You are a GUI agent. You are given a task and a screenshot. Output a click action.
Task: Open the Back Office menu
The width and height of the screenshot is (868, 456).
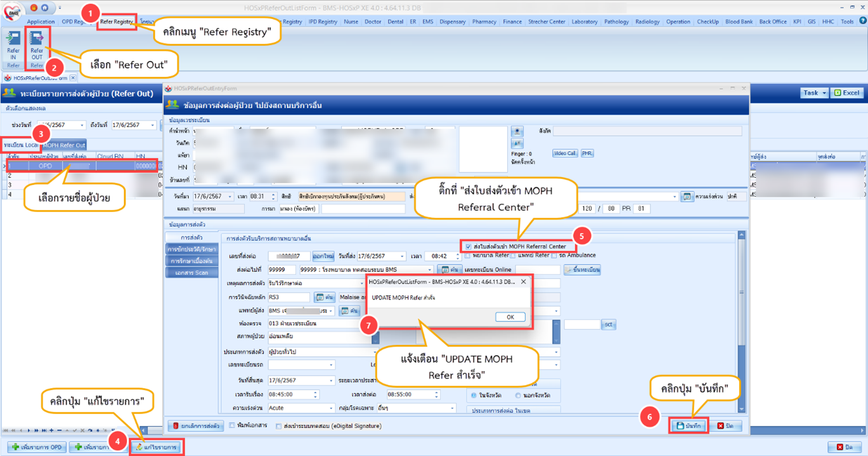coord(773,22)
